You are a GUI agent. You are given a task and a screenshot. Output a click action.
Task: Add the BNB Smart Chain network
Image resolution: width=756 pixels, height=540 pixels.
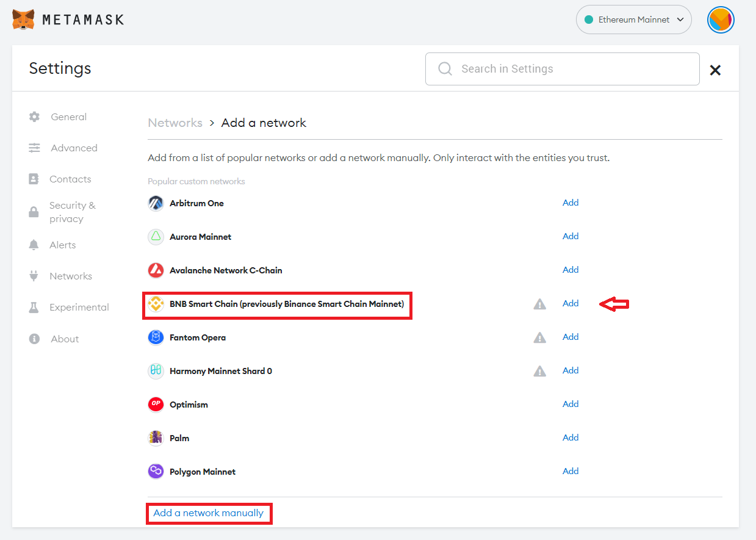[571, 303]
